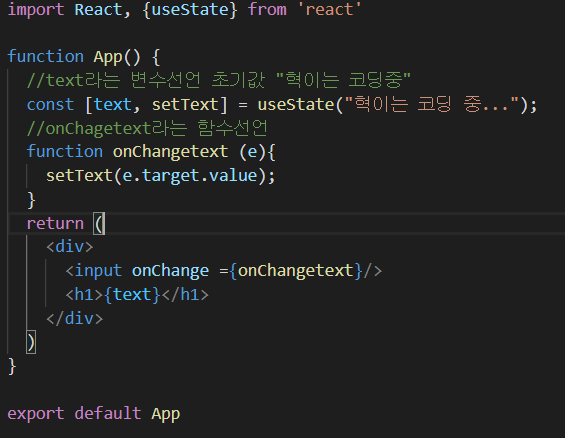565x438 pixels.
Task: Click '{onChangetext}' in the input attribute
Action: (295, 271)
